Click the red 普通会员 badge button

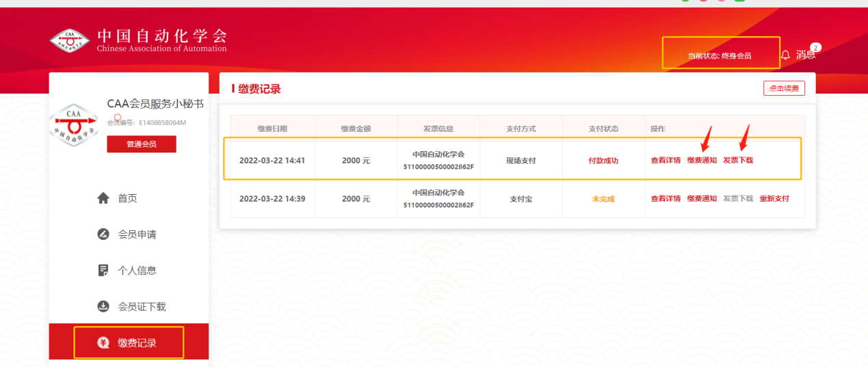[x=142, y=144]
